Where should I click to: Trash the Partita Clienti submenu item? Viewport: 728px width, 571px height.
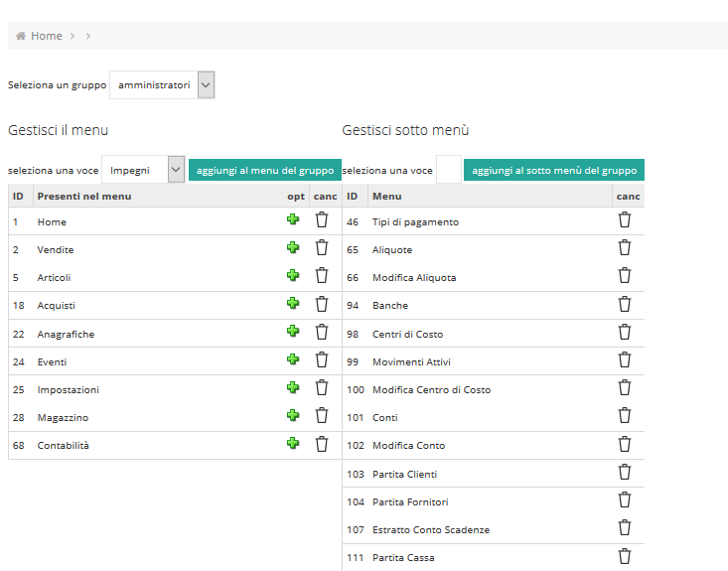click(x=625, y=472)
